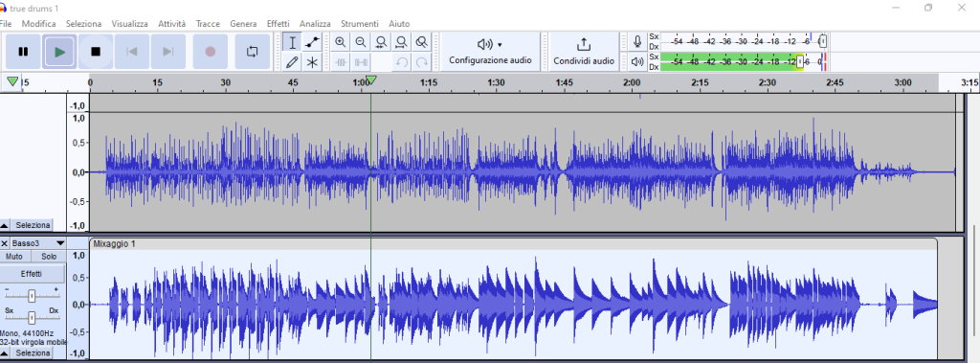
Task: Click the microphone record meter icon
Action: point(636,42)
